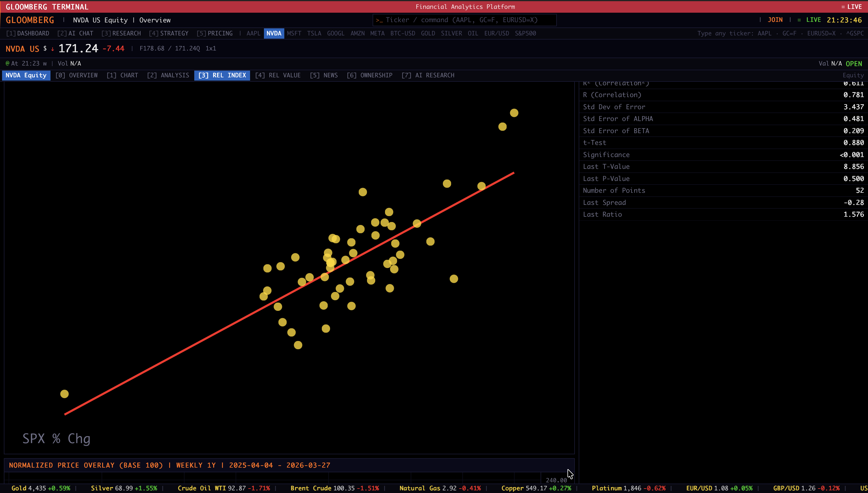Switch to the [1] CHART tab

122,75
